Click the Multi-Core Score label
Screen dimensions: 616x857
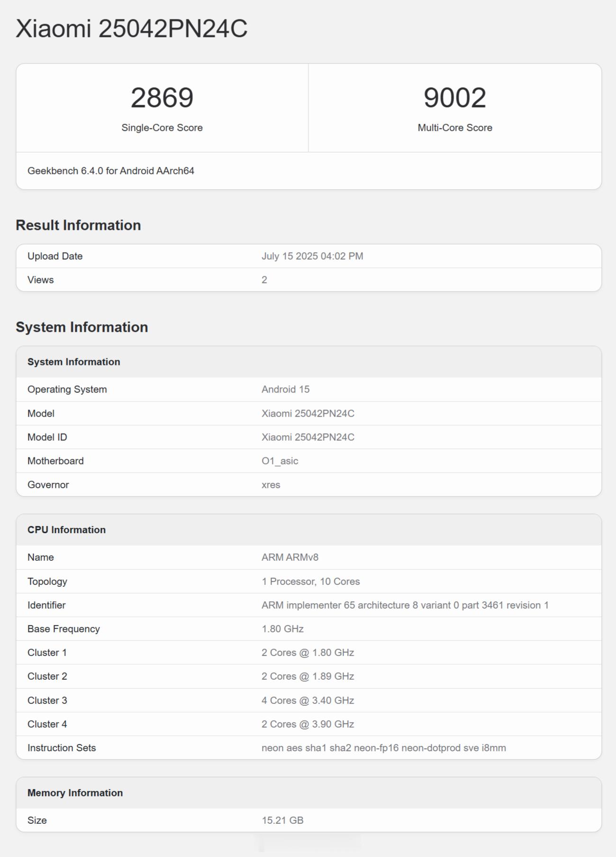pyautogui.click(x=455, y=128)
